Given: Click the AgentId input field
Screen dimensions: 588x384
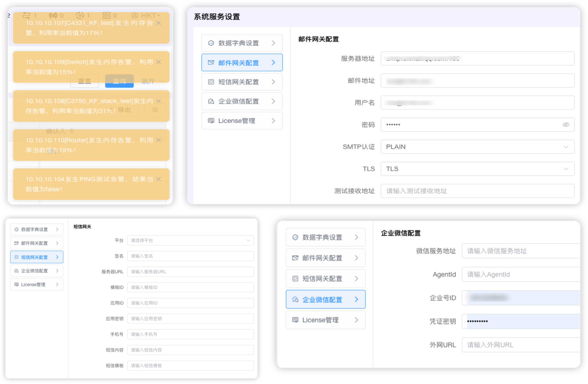Looking at the screenshot, I should pos(521,274).
